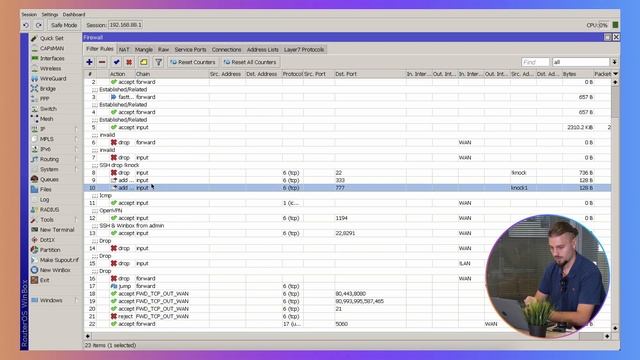The width and height of the screenshot is (640, 360).
Task: Click the blue plus add rule icon
Action: coord(89,62)
